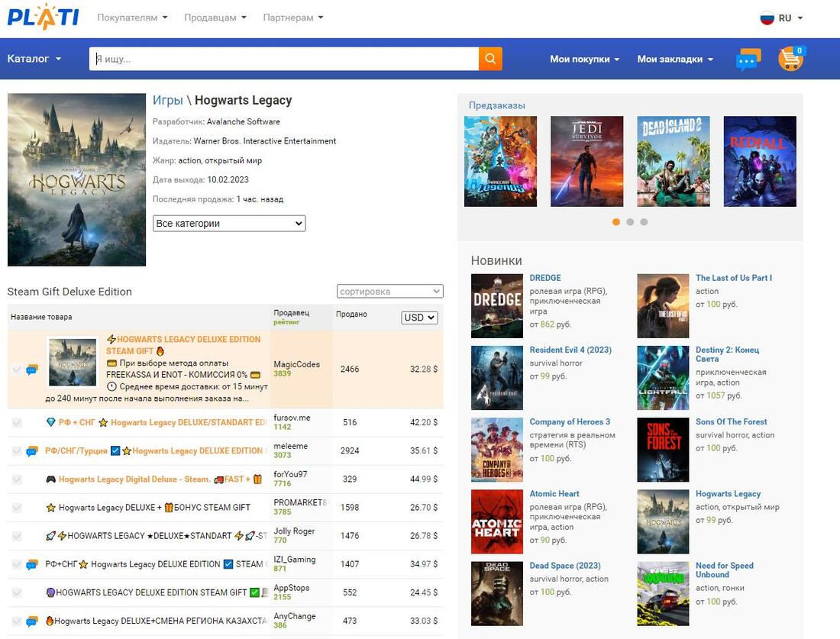Click chat icon beside IZI_Gaming offer

click(32, 565)
